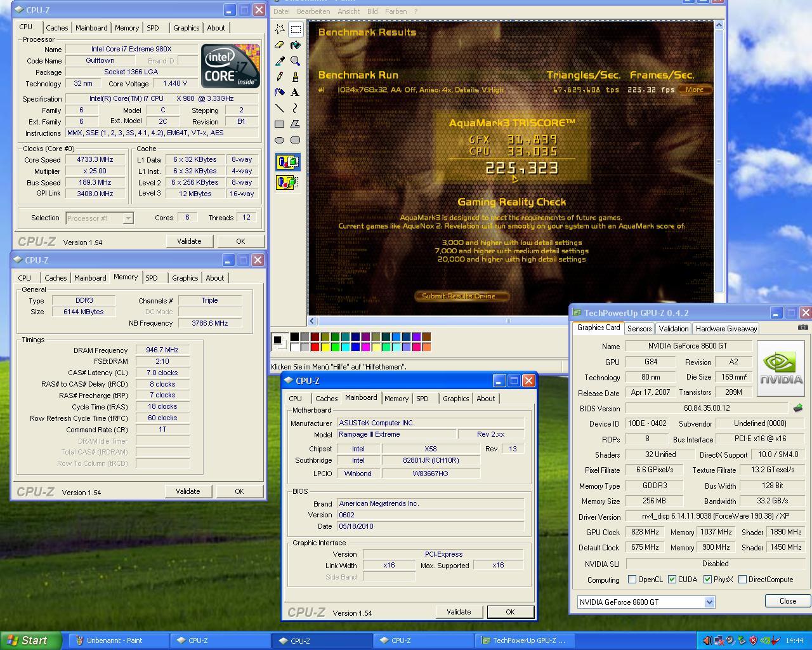Choose transparent selection mode option in Paint
Viewport: 812px width, 650px height.
pyautogui.click(x=288, y=183)
